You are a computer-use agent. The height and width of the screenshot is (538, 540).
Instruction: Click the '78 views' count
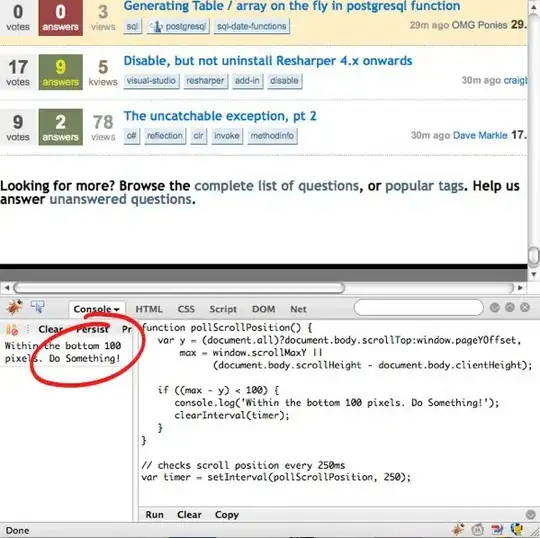coord(103,127)
